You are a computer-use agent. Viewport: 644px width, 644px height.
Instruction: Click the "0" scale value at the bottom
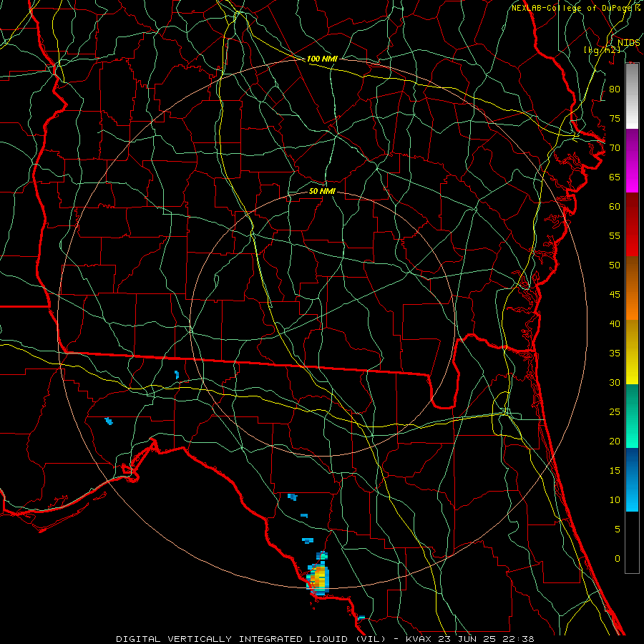[x=618, y=559]
